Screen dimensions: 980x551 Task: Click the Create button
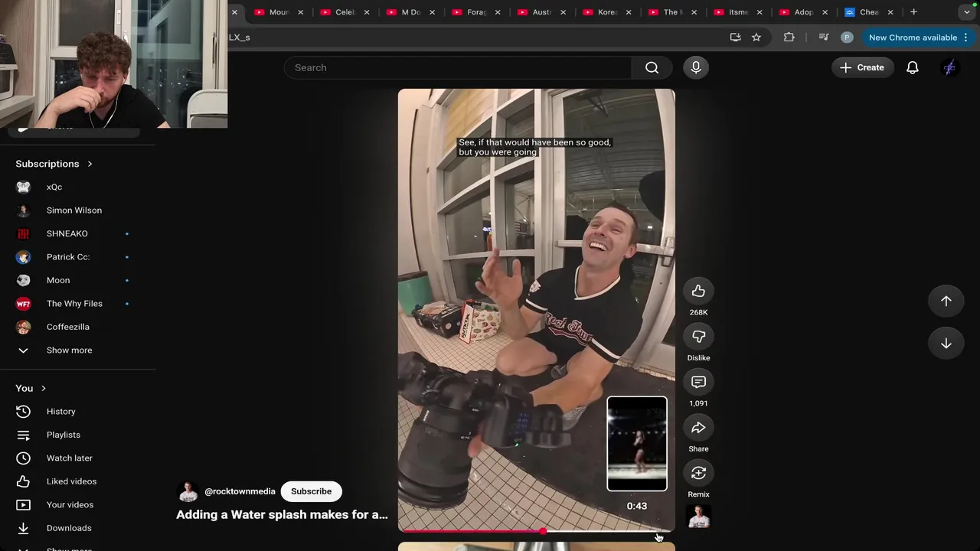click(x=862, y=67)
